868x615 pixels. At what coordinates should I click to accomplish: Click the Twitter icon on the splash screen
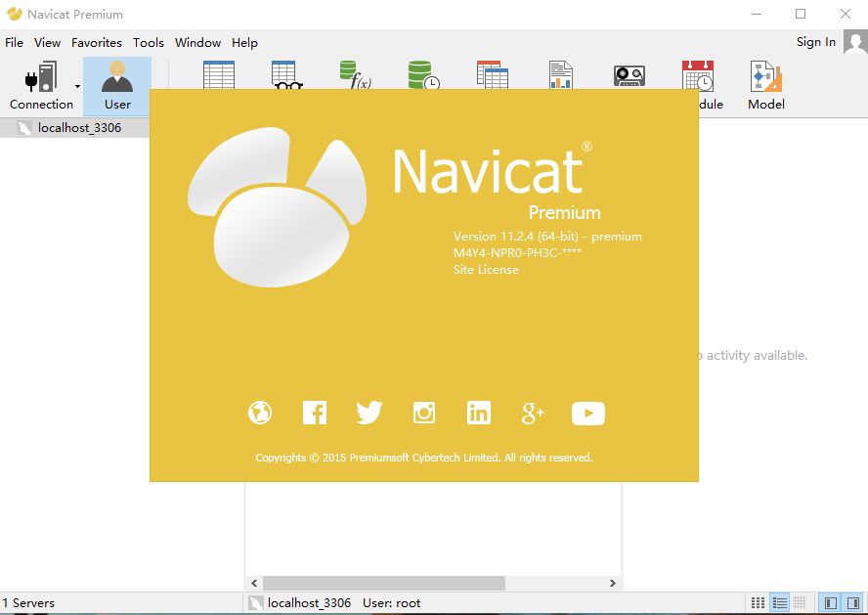coord(369,413)
